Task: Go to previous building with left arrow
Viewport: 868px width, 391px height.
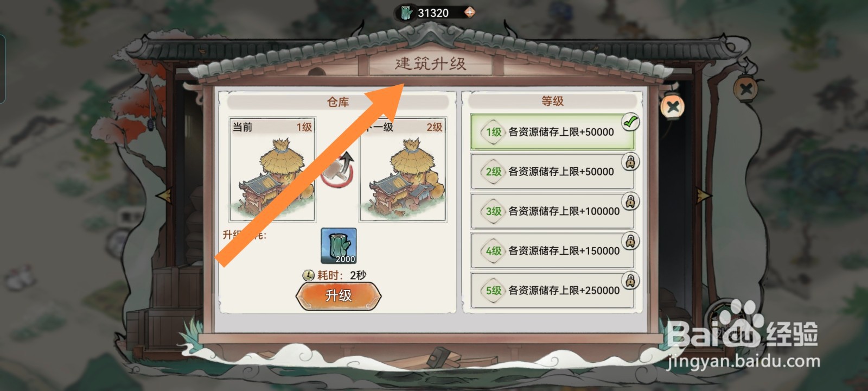Action: (164, 195)
